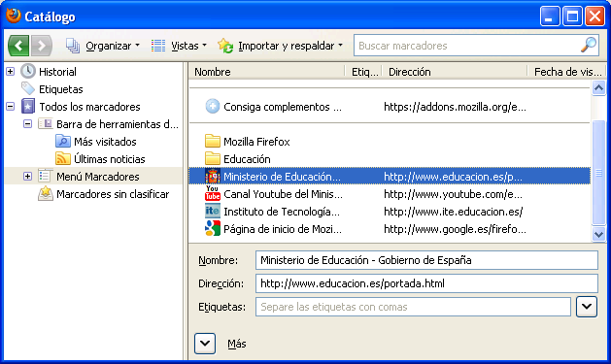
Task: Click the Vistas list icon
Action: [x=158, y=46]
